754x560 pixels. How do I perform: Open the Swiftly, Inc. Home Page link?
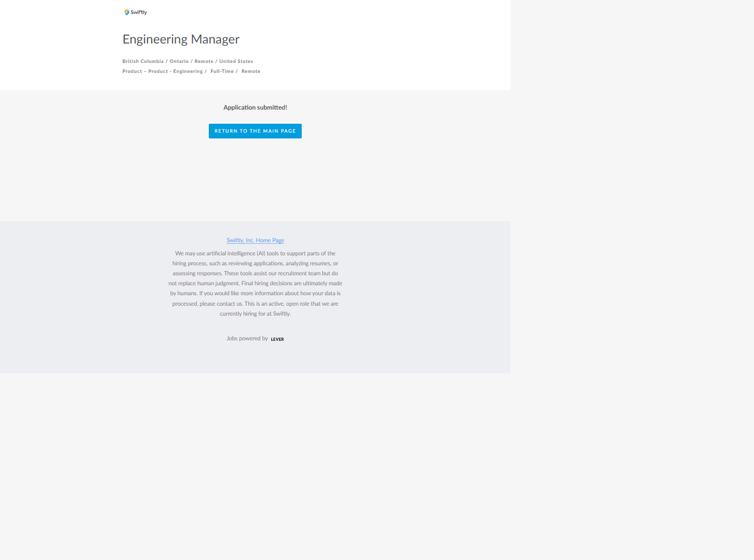pos(255,240)
